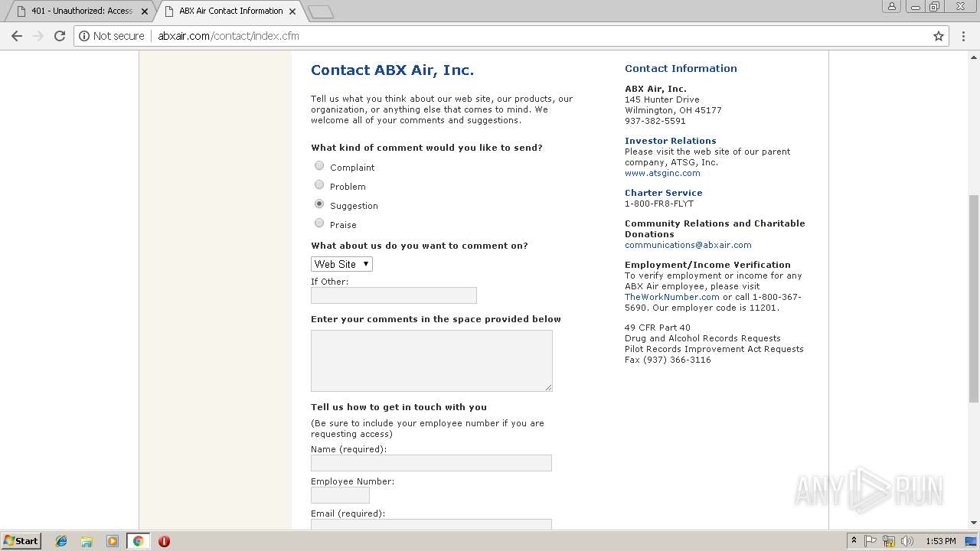The width and height of the screenshot is (980, 551).
Task: Click the communications@abxair.com email link
Action: 688,245
